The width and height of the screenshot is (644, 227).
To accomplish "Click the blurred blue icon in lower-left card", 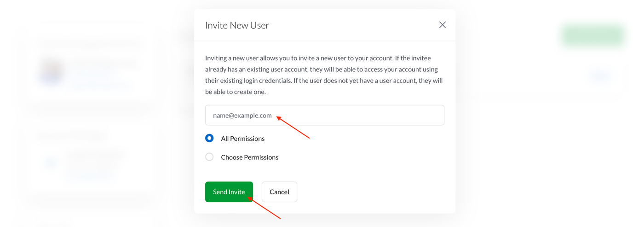I will coord(50,163).
